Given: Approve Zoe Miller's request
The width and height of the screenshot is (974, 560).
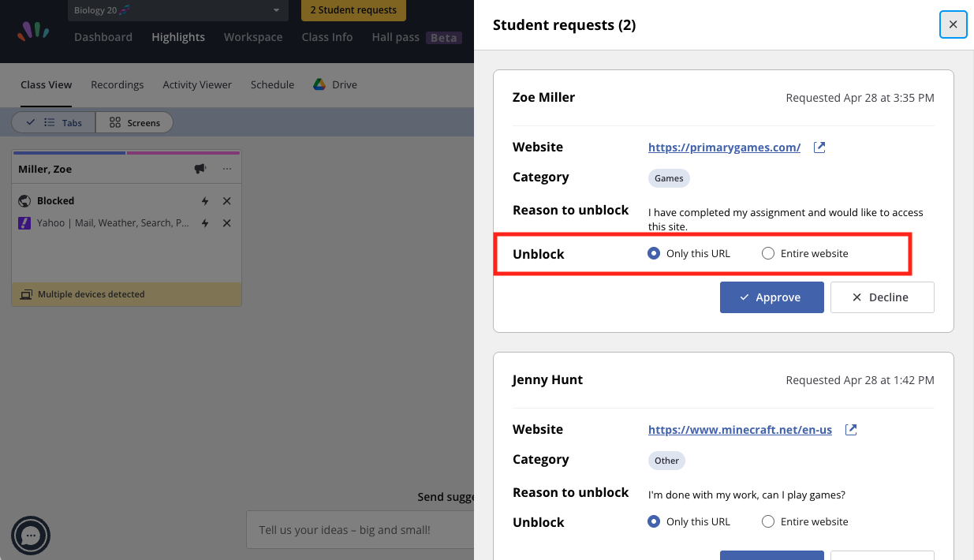Looking at the screenshot, I should point(772,297).
